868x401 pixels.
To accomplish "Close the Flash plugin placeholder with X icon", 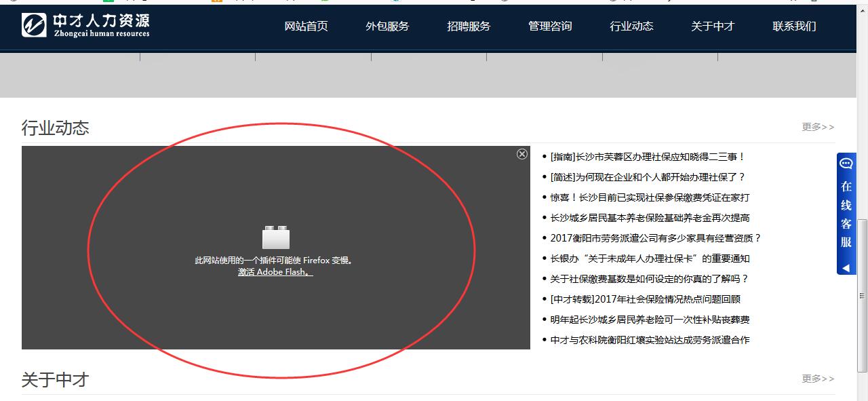I will point(522,154).
